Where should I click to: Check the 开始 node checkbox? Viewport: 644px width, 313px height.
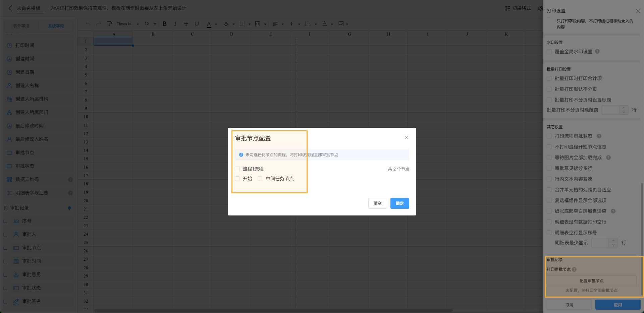(237, 179)
